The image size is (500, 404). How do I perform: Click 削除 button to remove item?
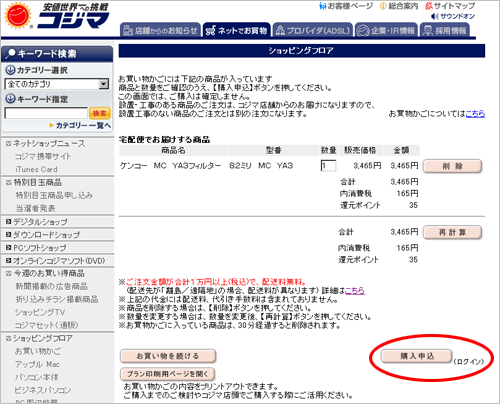452,166
